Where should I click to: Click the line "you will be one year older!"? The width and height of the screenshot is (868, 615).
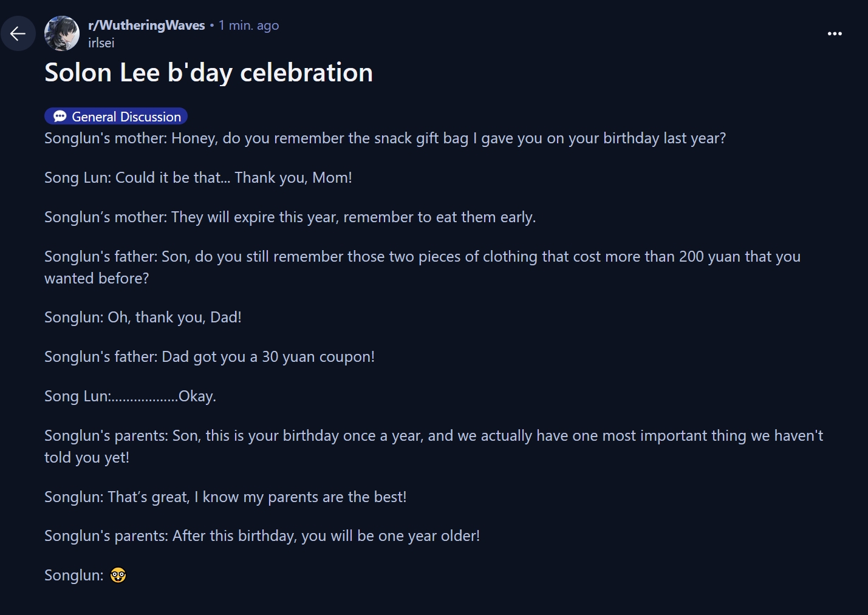click(x=262, y=536)
